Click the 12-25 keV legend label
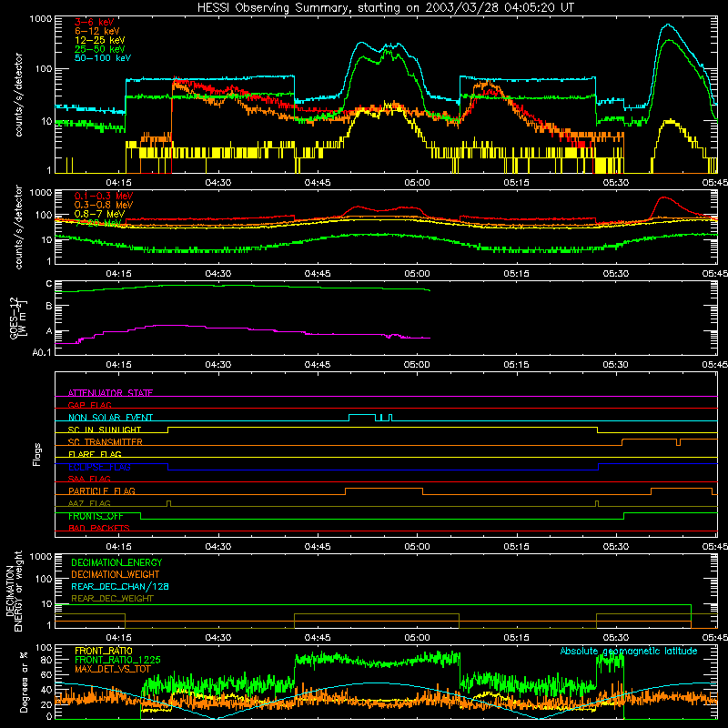The width and height of the screenshot is (728, 728). 100,40
